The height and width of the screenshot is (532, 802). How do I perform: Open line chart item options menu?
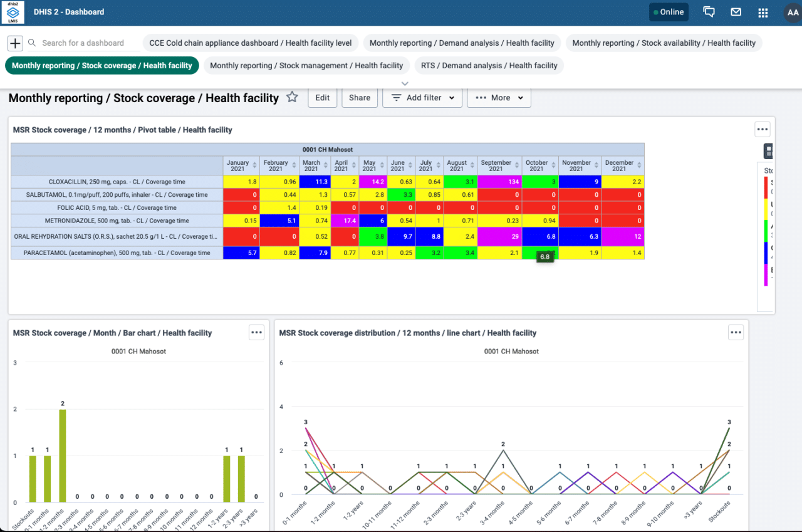[736, 332]
